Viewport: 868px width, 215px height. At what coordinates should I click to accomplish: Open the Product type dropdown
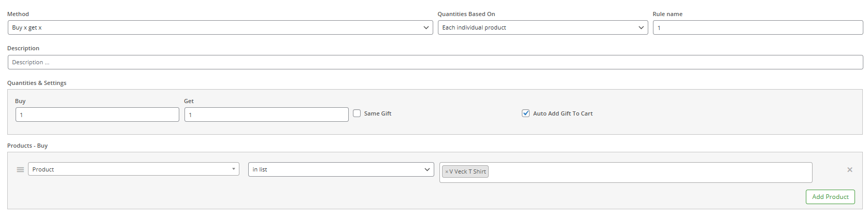click(134, 169)
